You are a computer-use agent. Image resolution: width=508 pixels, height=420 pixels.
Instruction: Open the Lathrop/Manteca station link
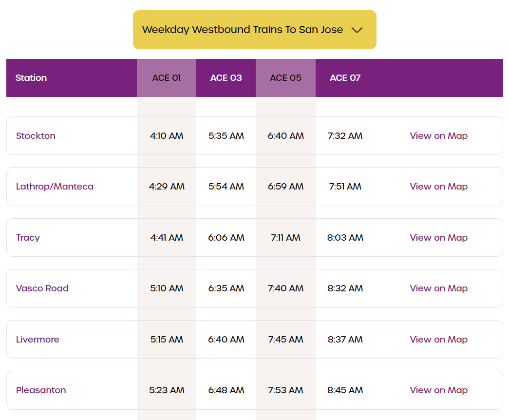click(55, 187)
